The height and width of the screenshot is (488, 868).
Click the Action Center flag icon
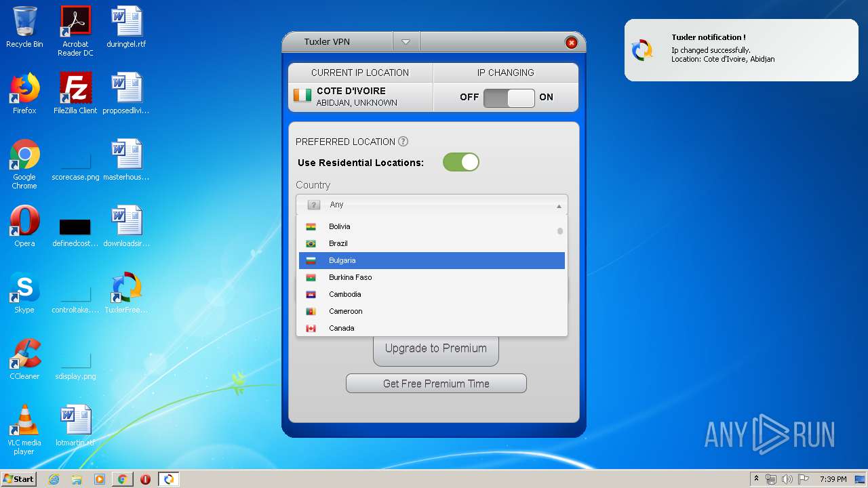[x=803, y=479]
